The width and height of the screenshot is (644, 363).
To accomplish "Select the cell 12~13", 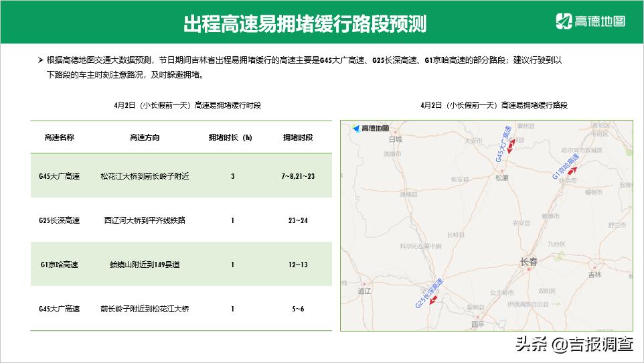I will (x=298, y=265).
